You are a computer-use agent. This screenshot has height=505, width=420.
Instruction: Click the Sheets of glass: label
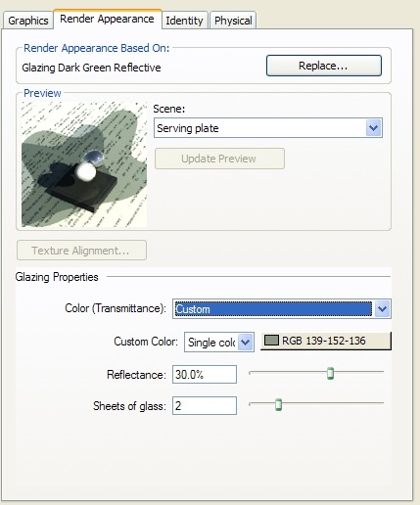pyautogui.click(x=129, y=406)
